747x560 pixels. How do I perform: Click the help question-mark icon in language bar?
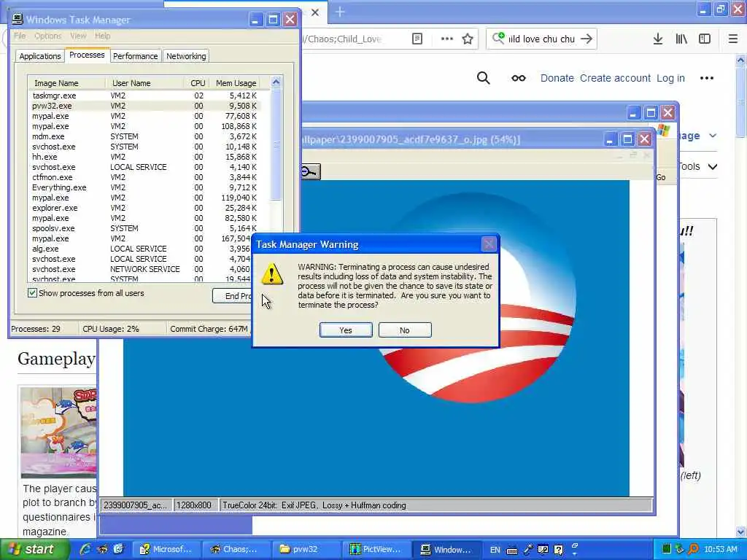click(x=558, y=550)
